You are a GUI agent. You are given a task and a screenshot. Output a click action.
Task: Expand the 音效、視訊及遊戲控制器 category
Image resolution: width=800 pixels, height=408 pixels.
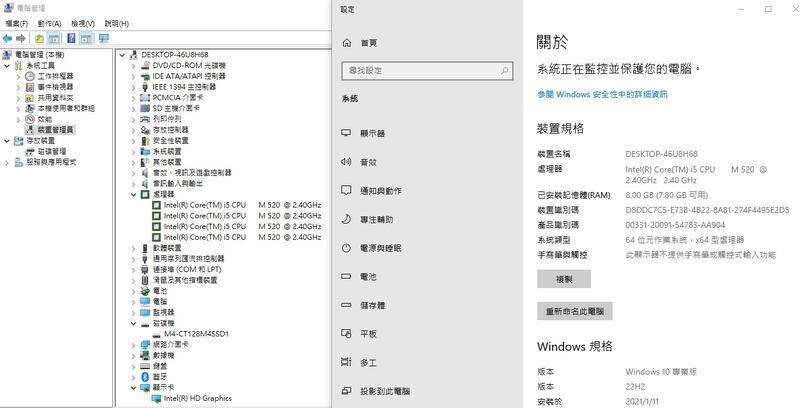(x=133, y=173)
